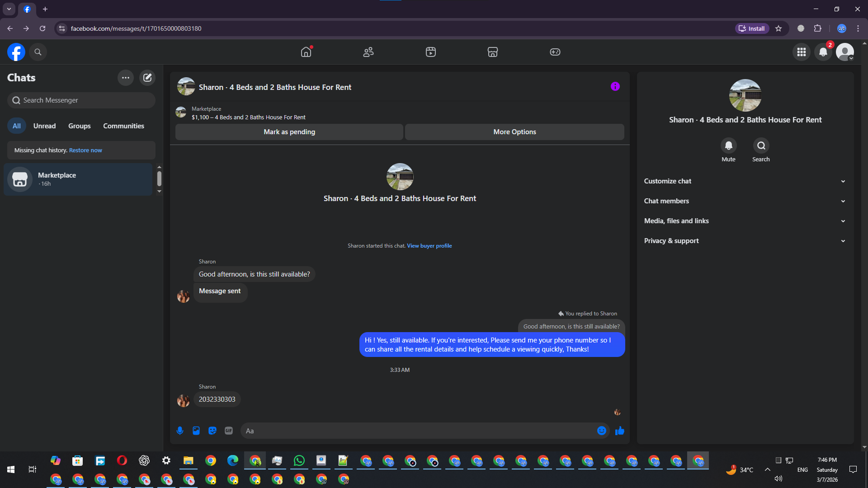Open Chrome three-dot menu
Image resolution: width=868 pixels, height=488 pixels.
pos(858,28)
